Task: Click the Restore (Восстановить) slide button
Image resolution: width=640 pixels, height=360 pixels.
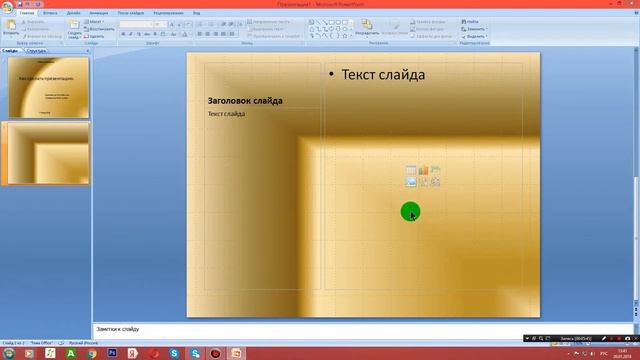Action: point(99,29)
